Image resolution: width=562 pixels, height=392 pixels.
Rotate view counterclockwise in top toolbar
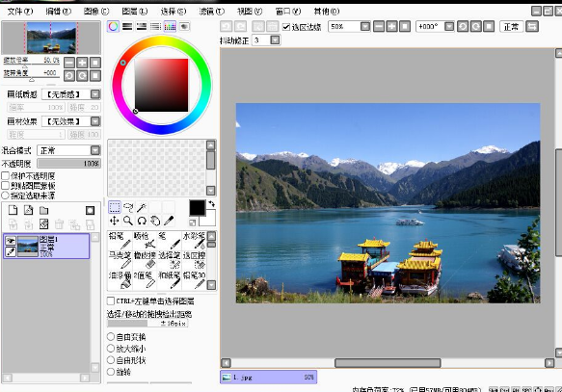[463, 27]
